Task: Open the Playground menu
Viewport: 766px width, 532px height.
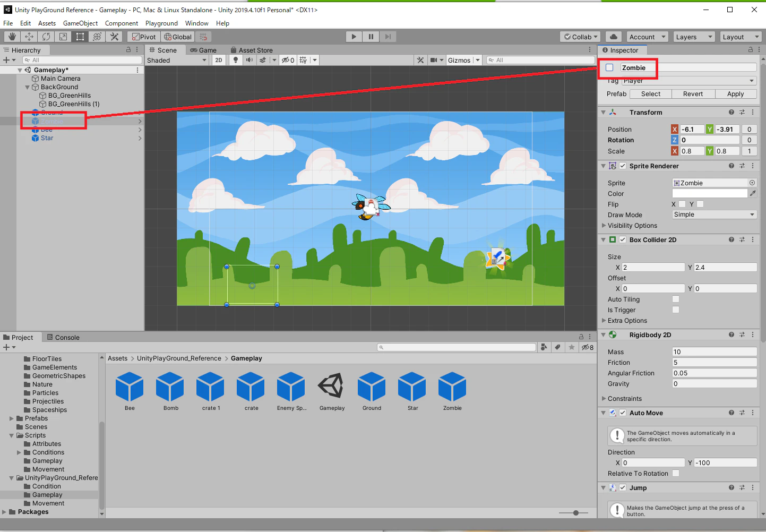Action: (x=161, y=23)
